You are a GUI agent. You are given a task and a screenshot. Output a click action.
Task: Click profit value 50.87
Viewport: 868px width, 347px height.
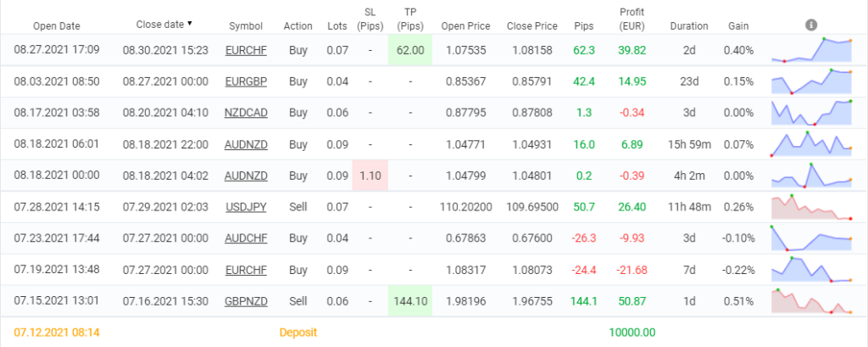point(632,301)
